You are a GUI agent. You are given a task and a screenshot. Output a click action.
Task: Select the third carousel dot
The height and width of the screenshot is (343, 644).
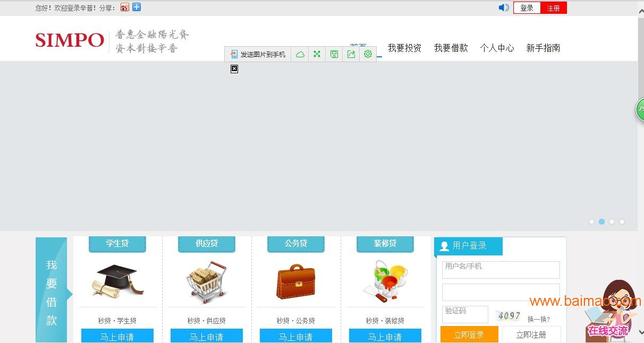[x=612, y=222]
